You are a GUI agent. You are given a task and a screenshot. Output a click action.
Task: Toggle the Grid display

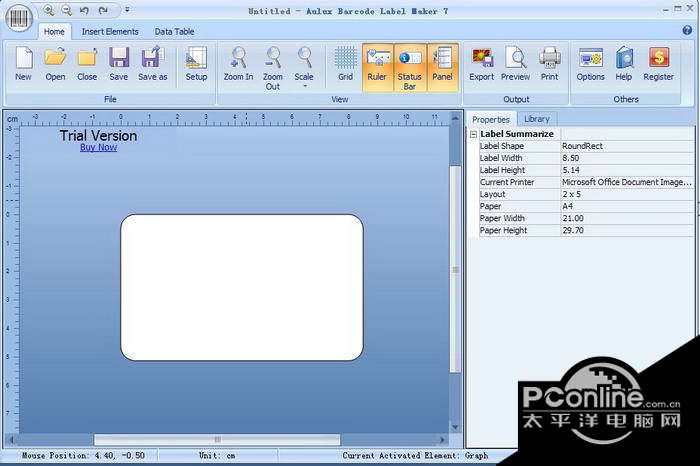tap(346, 65)
